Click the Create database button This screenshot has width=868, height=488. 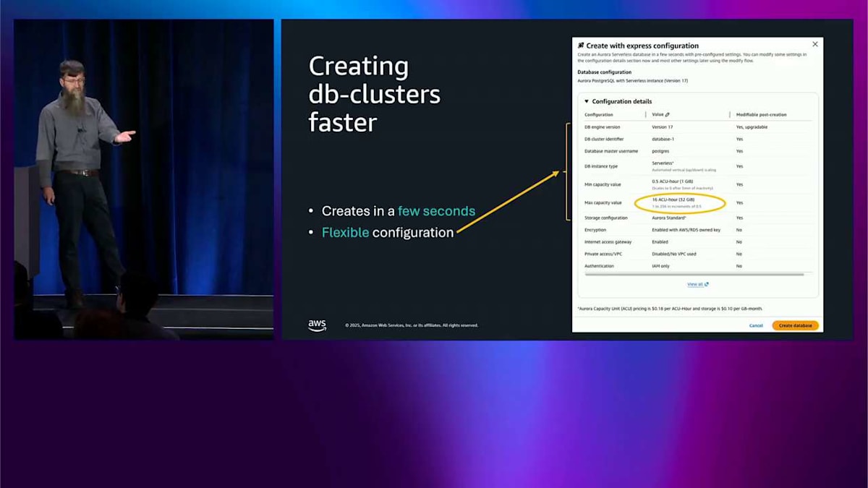(x=795, y=325)
